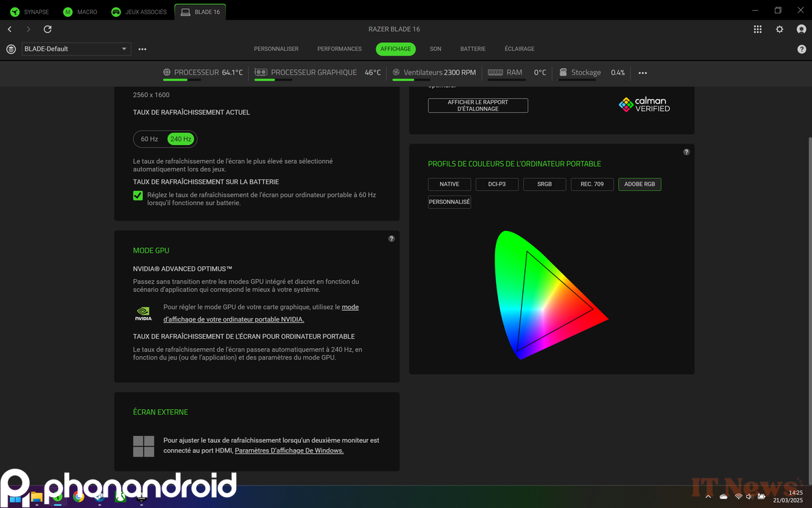Open the three-dot menu next to BLADE-Default
The height and width of the screenshot is (508, 812).
pyautogui.click(x=142, y=49)
